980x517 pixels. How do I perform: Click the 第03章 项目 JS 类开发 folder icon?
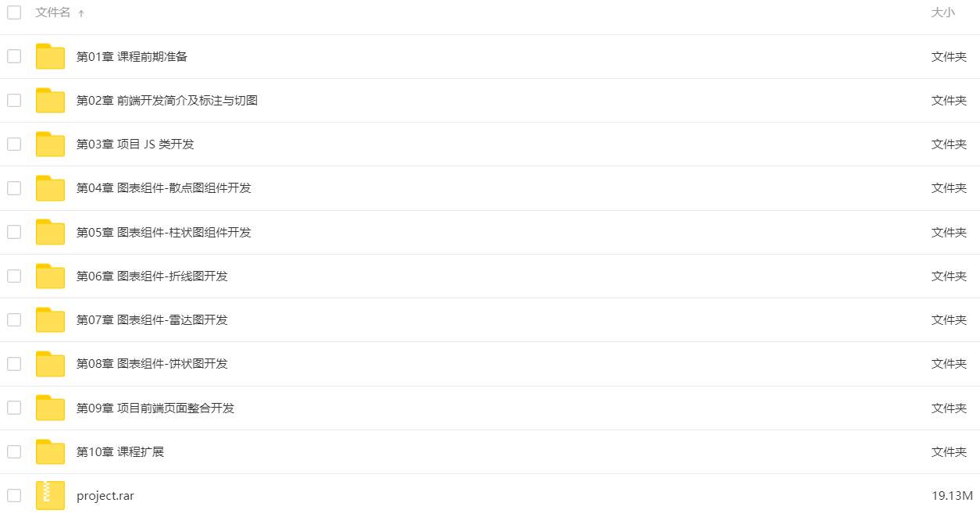pyautogui.click(x=50, y=144)
